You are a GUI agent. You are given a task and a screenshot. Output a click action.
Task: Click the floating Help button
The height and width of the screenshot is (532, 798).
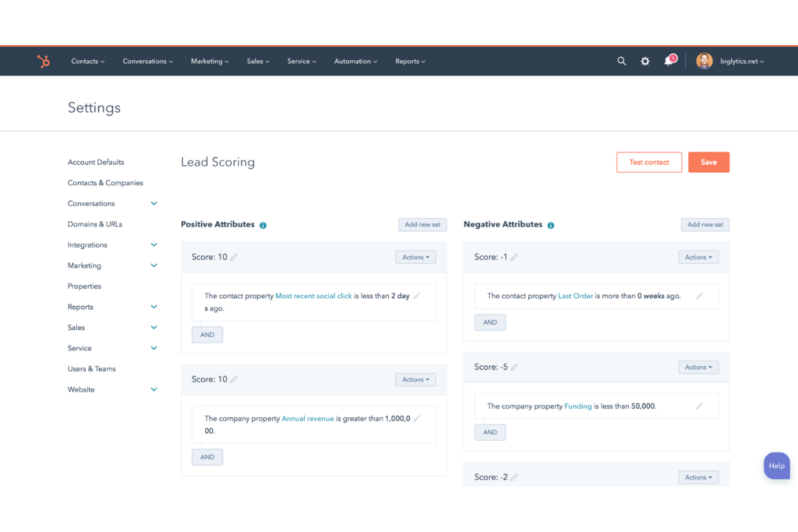tap(776, 466)
